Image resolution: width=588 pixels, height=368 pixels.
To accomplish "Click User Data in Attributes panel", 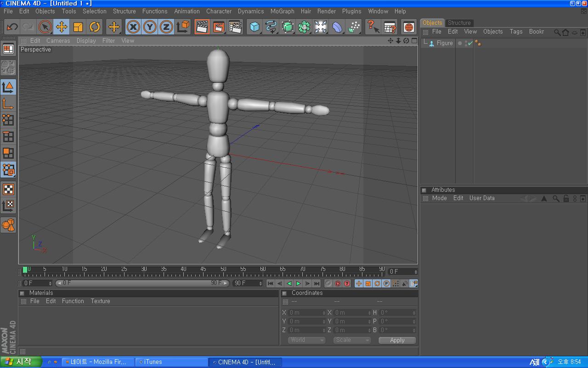I will coord(482,198).
